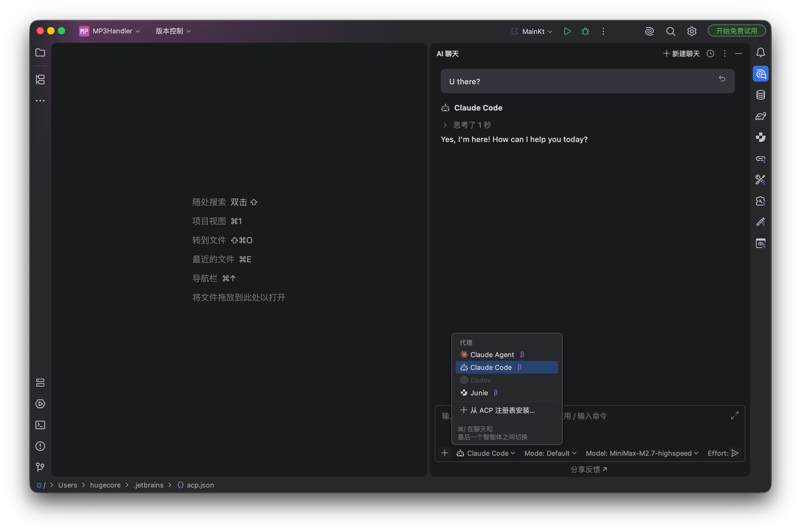
Task: Open IDE settings gear
Action: pos(691,31)
